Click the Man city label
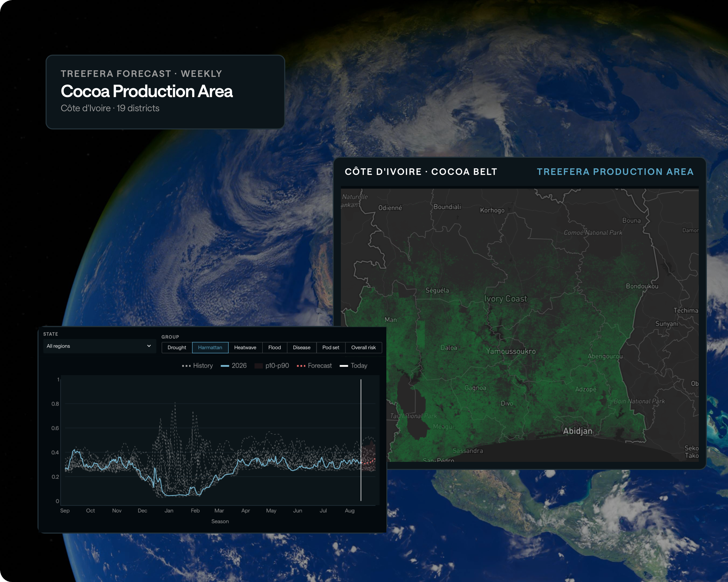 pyautogui.click(x=391, y=319)
